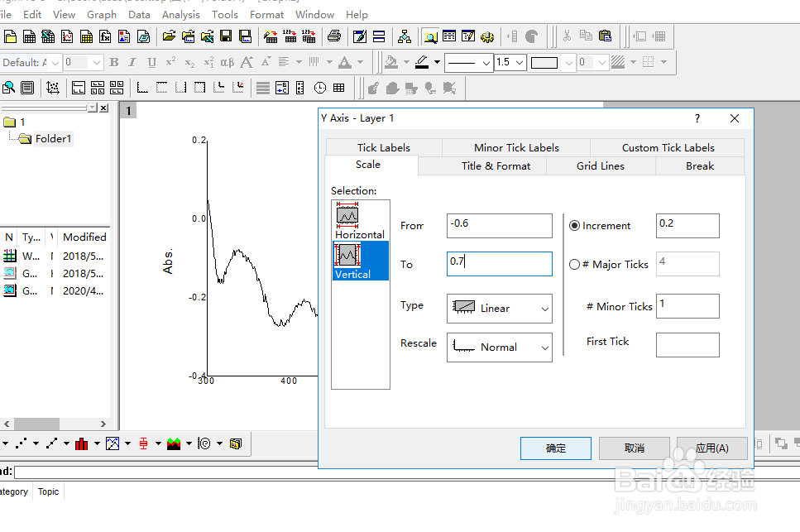Select the Vertical axis in Selection
This screenshot has width=800, height=532.
(x=360, y=261)
